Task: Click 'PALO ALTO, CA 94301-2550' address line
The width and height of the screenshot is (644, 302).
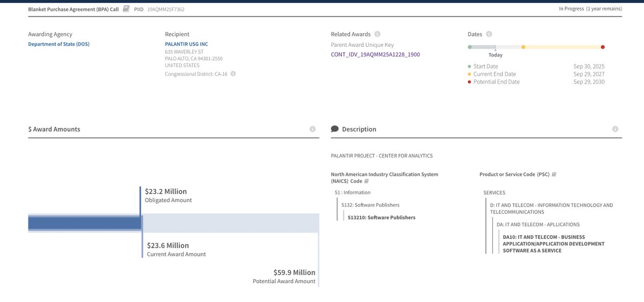Action: tap(194, 59)
